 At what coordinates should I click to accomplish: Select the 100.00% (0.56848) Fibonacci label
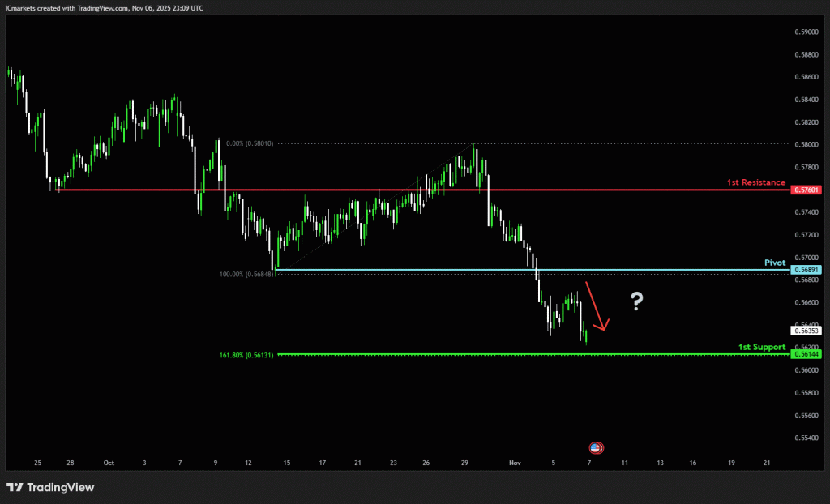(x=246, y=274)
